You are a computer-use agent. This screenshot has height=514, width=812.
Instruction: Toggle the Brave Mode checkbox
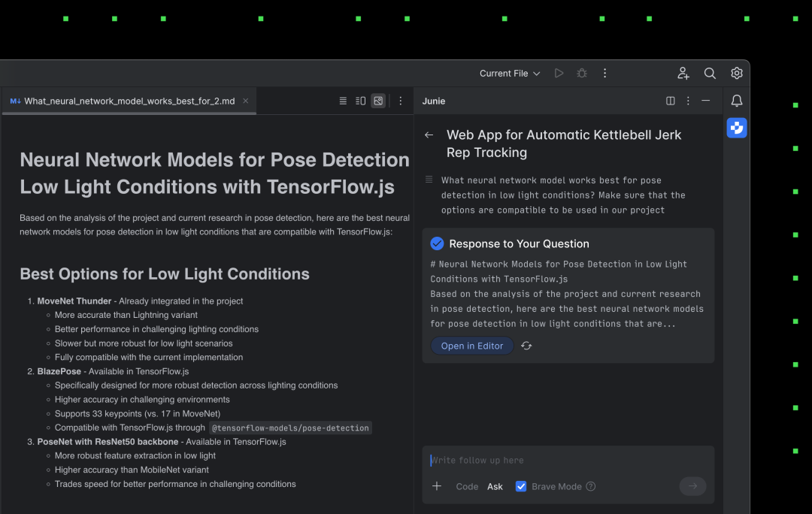521,486
